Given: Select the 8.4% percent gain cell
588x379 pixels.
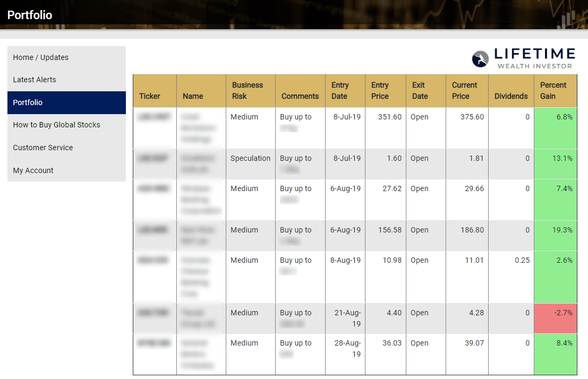Looking at the screenshot, I should tap(556, 354).
